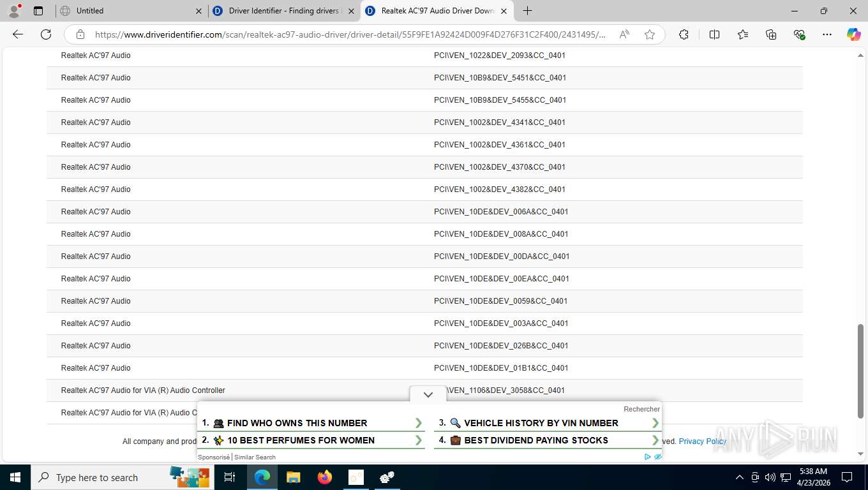The image size is (868, 490).
Task: Collapse the ad banner with the chevron
Action: pos(428,394)
